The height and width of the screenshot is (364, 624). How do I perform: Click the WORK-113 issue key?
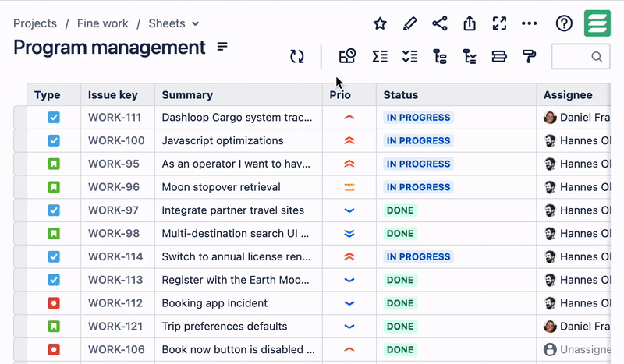115,280
